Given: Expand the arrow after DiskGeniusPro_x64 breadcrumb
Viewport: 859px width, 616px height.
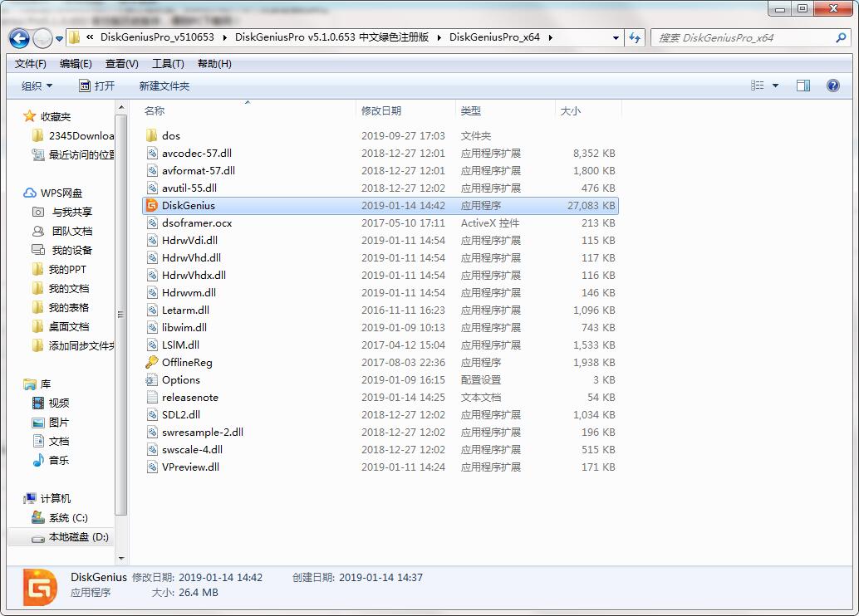Looking at the screenshot, I should tap(550, 37).
